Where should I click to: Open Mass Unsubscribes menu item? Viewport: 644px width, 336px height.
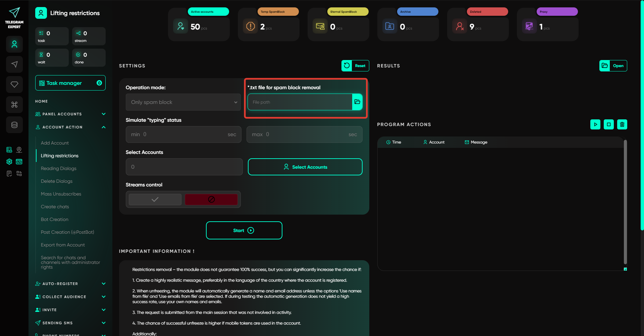(61, 194)
